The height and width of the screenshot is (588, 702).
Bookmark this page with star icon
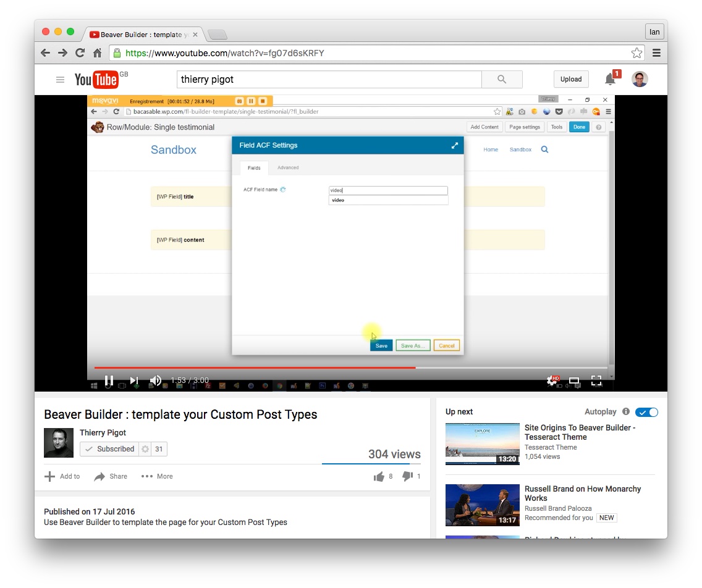pos(636,52)
